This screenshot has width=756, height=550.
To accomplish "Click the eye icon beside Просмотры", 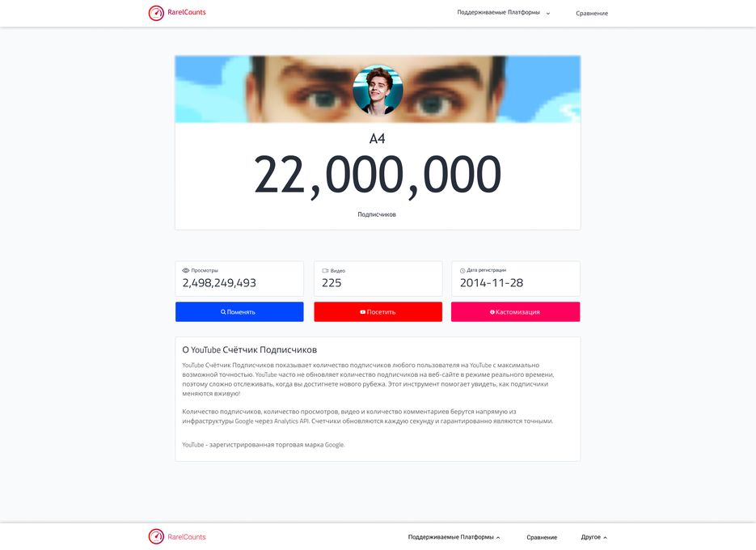I will pos(186,271).
